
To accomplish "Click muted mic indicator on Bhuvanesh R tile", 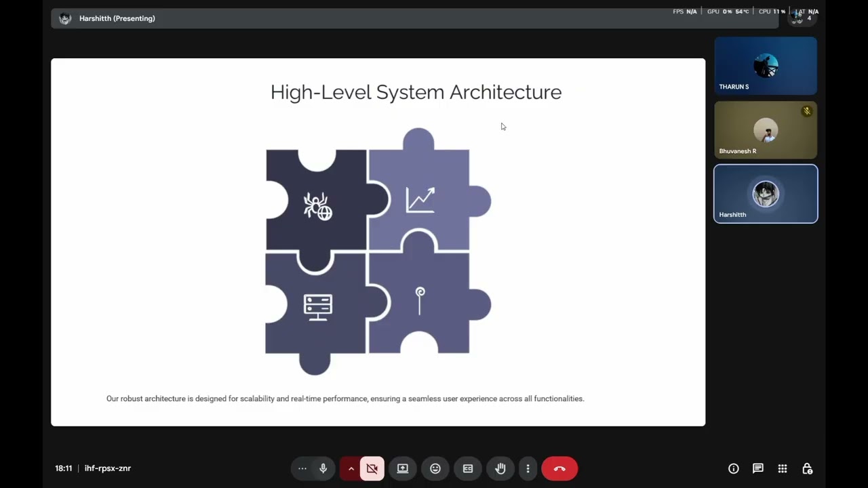I will (806, 111).
